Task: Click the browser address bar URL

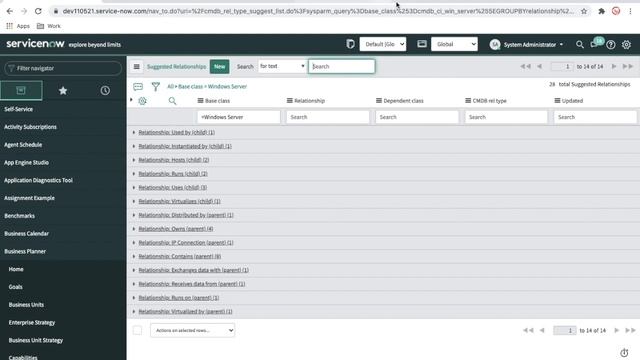Action: coord(318,11)
